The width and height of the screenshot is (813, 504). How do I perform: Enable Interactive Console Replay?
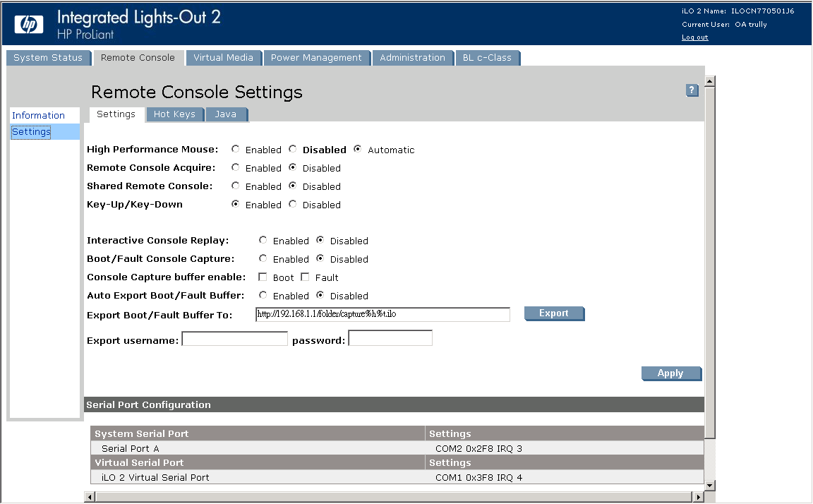click(x=263, y=240)
